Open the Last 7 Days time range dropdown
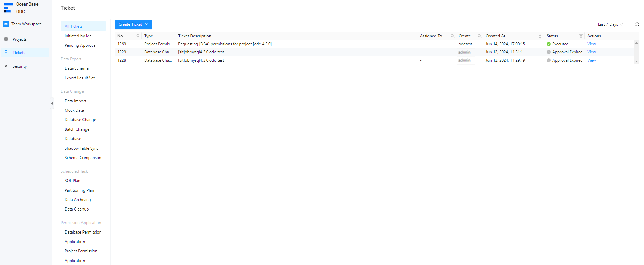Image resolution: width=644 pixels, height=265 pixels. tap(610, 24)
